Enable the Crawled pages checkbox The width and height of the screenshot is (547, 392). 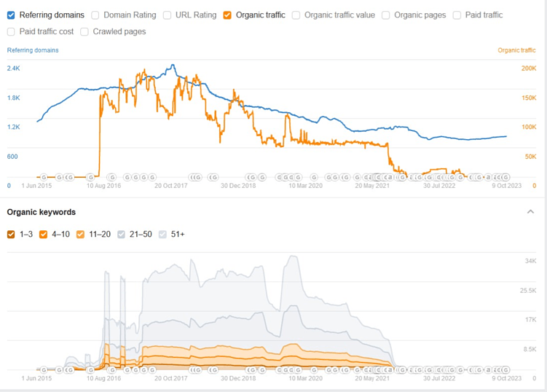coord(84,32)
